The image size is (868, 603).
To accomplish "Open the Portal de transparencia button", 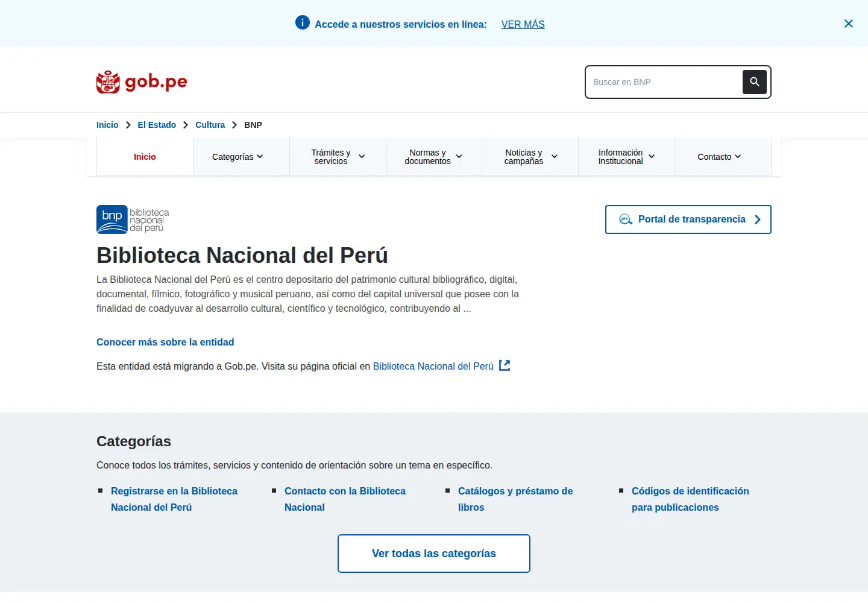I will tap(688, 219).
